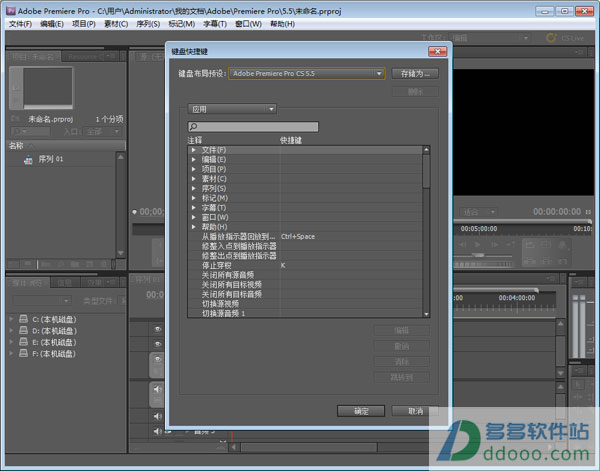Image resolution: width=600 pixels, height=471 pixels.
Task: Toggle third video track eye visibility
Action: click(158, 359)
